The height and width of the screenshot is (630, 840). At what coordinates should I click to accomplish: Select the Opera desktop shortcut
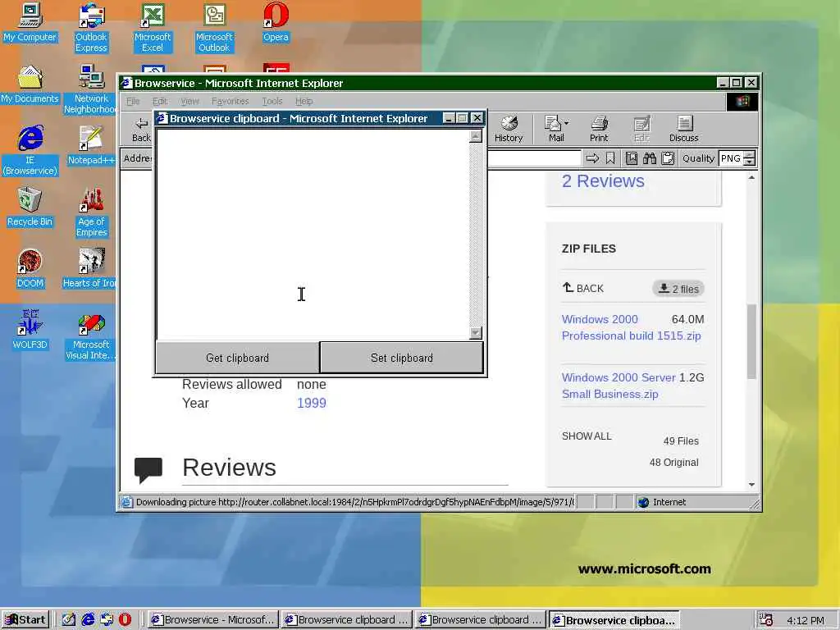tap(276, 22)
